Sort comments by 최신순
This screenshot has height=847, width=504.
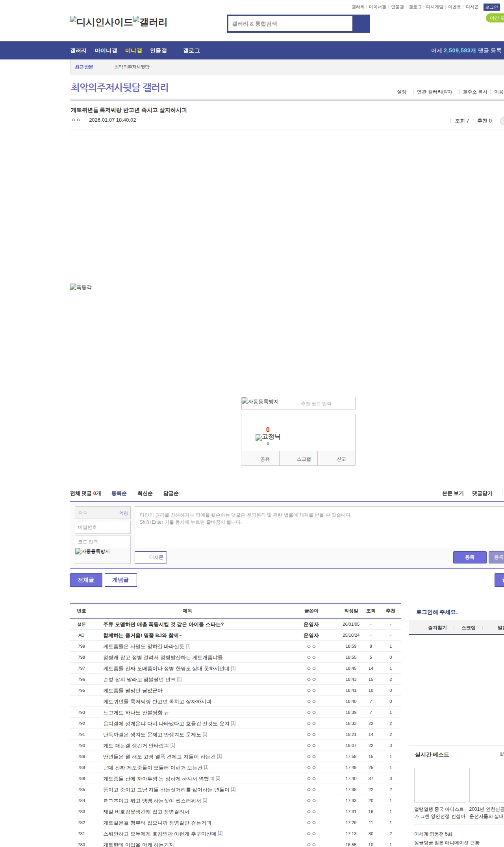coord(145,493)
